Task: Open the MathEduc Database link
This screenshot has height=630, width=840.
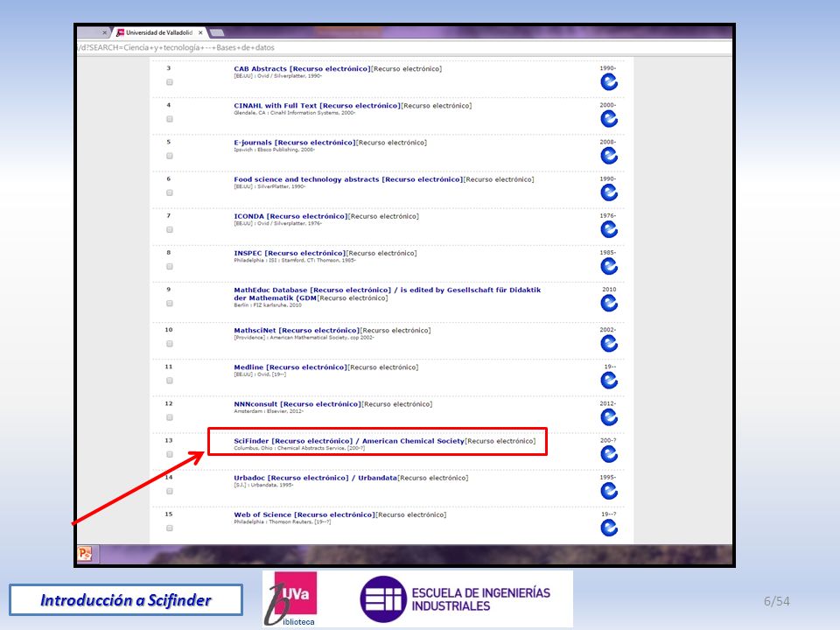Action: point(387,294)
